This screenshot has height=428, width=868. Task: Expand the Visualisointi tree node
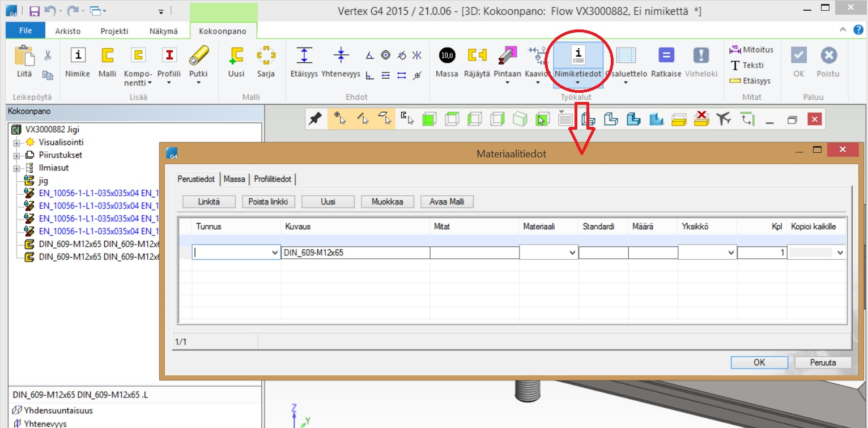(16, 143)
